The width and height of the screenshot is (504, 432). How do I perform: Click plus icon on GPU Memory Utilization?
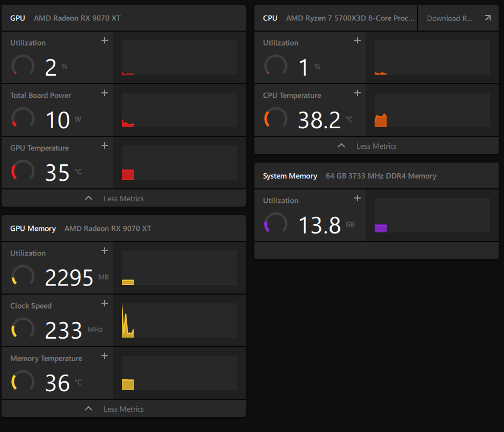click(105, 251)
